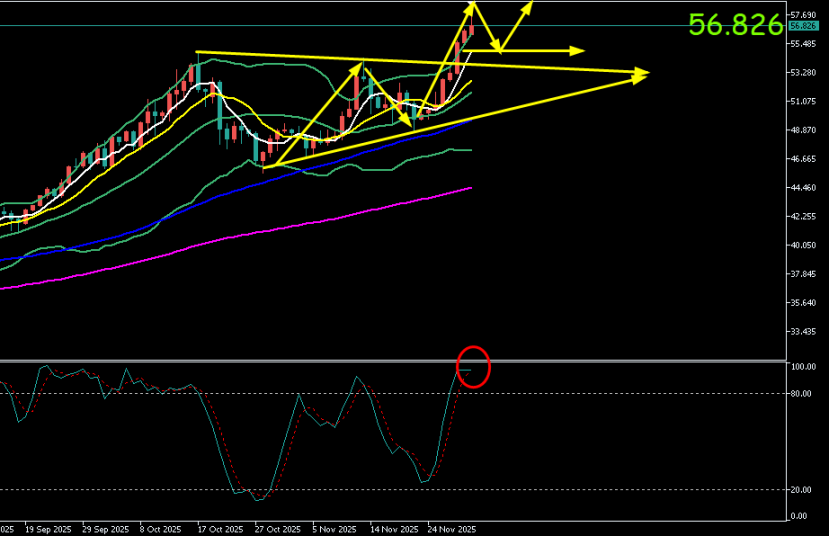Click the current price tag on the price axis
The height and width of the screenshot is (536, 829).
click(x=801, y=26)
